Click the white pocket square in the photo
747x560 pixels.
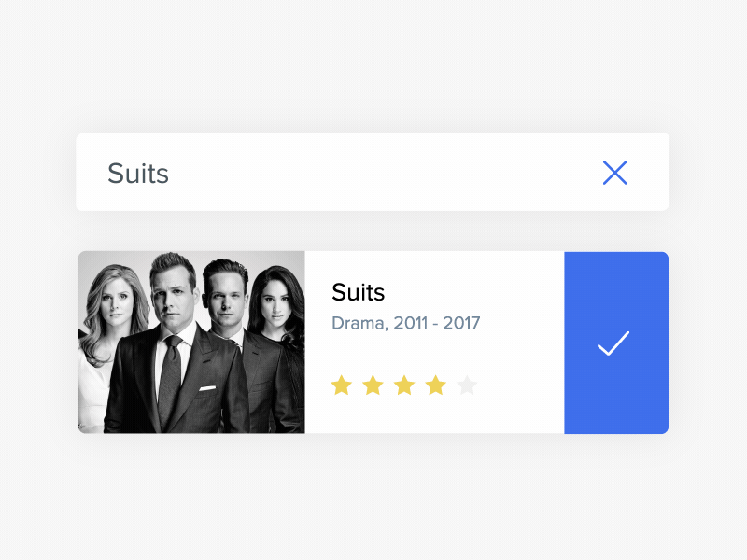coord(207,387)
